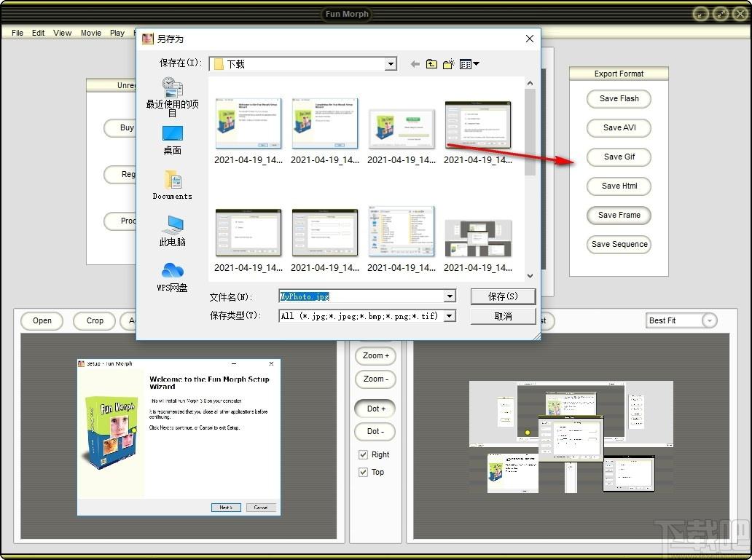Viewport: 752px width, 560px height.
Task: Open the View menu
Action: pyautogui.click(x=63, y=33)
